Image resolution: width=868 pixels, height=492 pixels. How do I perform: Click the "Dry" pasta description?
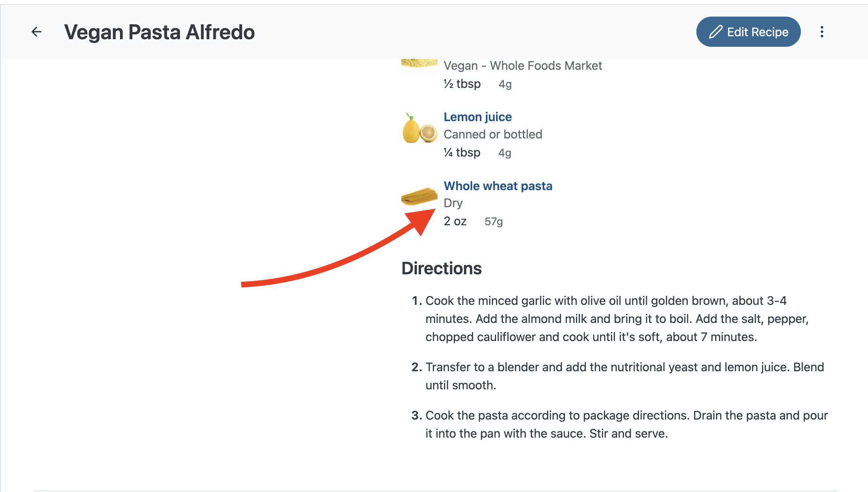click(x=453, y=203)
